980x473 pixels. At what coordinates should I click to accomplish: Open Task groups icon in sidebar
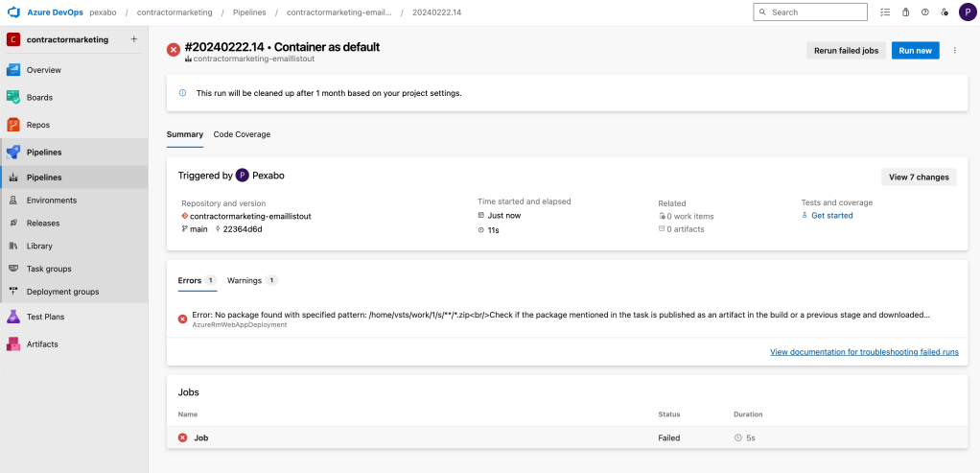[x=13, y=269]
